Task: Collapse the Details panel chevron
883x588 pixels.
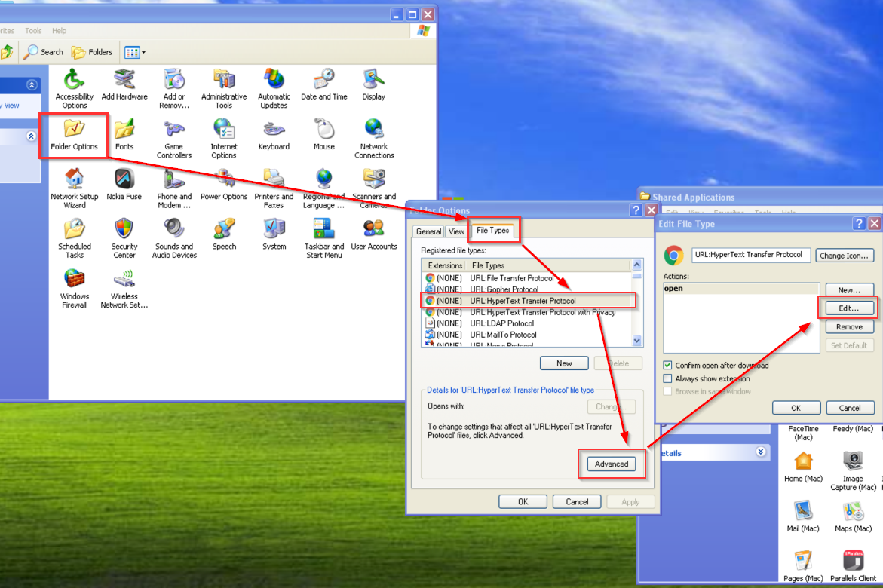Action: [760, 452]
